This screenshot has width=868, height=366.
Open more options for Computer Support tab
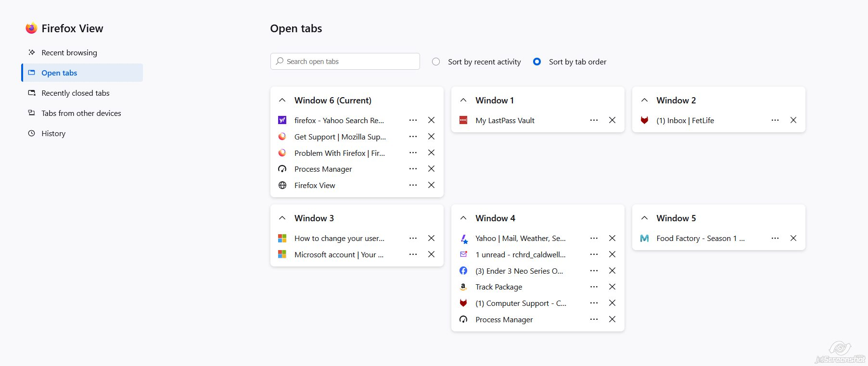click(x=594, y=303)
